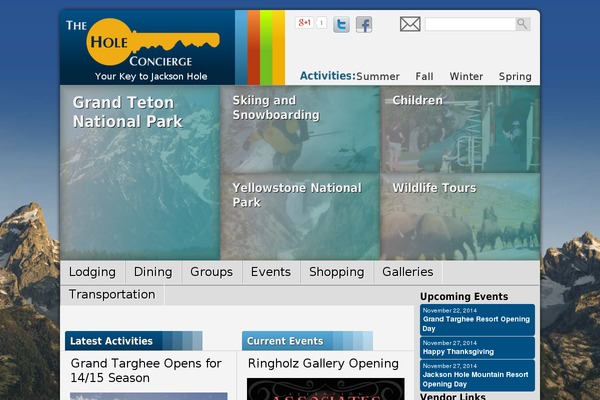Select Winter activities
600x400 pixels.
click(x=466, y=77)
